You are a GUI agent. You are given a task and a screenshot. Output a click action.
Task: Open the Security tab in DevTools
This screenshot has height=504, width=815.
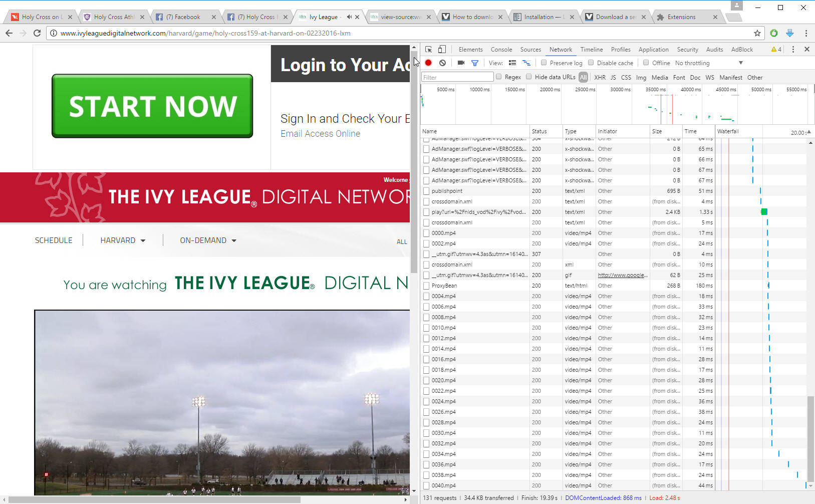[x=687, y=50]
